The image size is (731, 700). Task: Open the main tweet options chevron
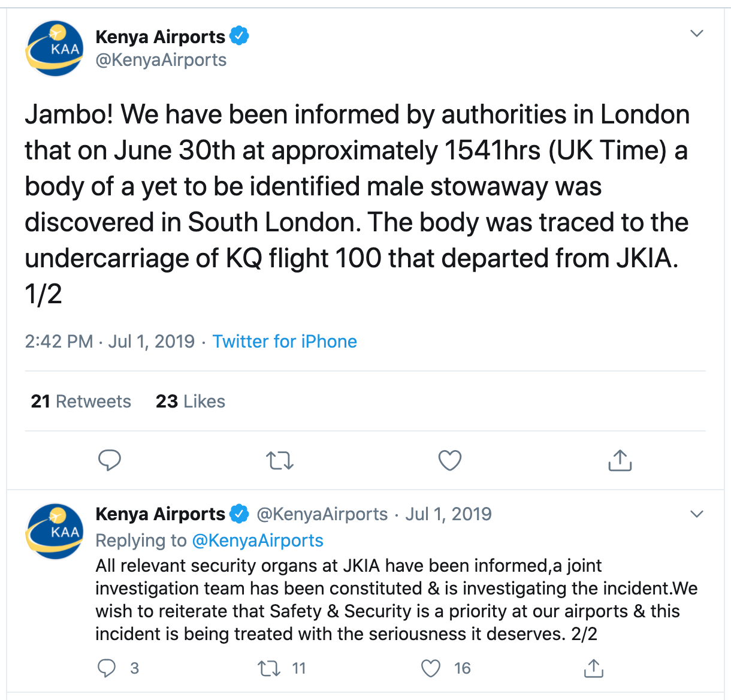point(696,34)
